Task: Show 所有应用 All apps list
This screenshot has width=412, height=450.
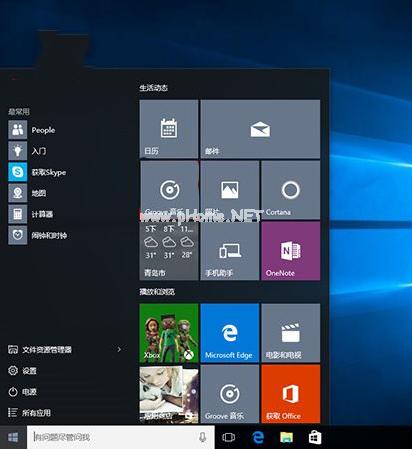Action: (29, 413)
